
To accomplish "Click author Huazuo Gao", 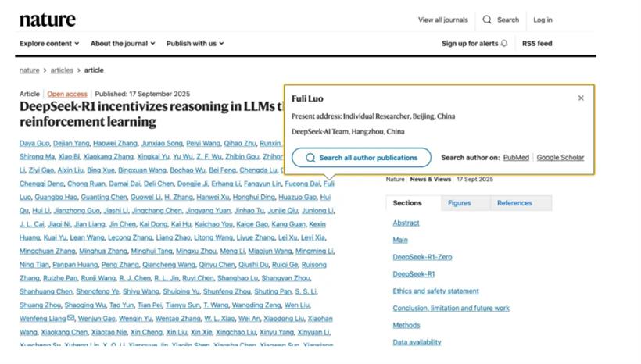I will point(298,198).
